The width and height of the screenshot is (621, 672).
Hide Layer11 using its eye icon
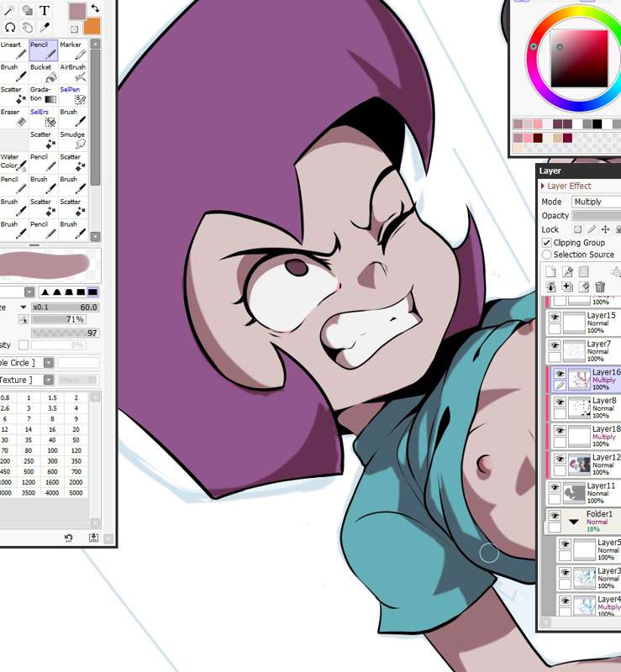tap(555, 487)
